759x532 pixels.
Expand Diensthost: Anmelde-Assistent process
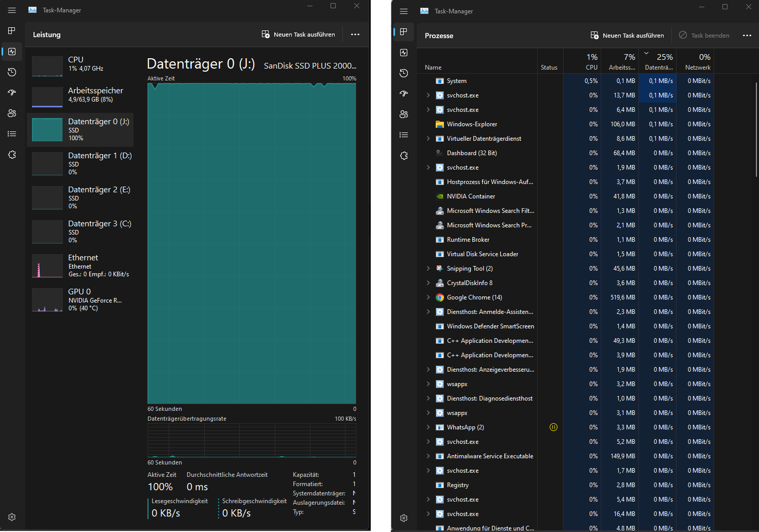point(428,312)
